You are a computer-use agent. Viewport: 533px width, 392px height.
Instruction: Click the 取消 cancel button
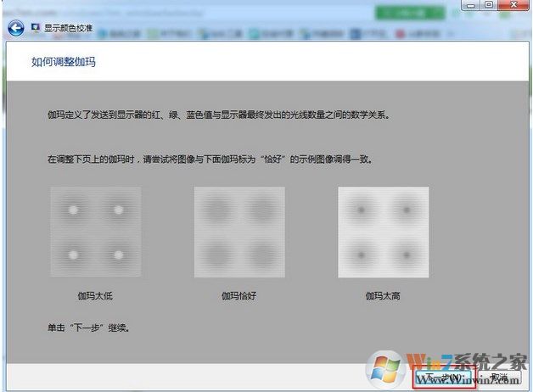tap(500, 378)
